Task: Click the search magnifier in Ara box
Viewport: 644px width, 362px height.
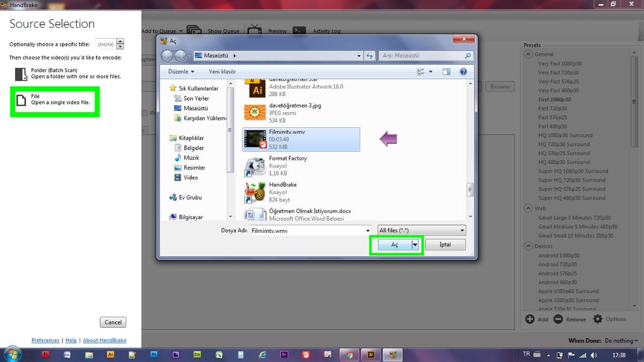Action: pos(467,56)
